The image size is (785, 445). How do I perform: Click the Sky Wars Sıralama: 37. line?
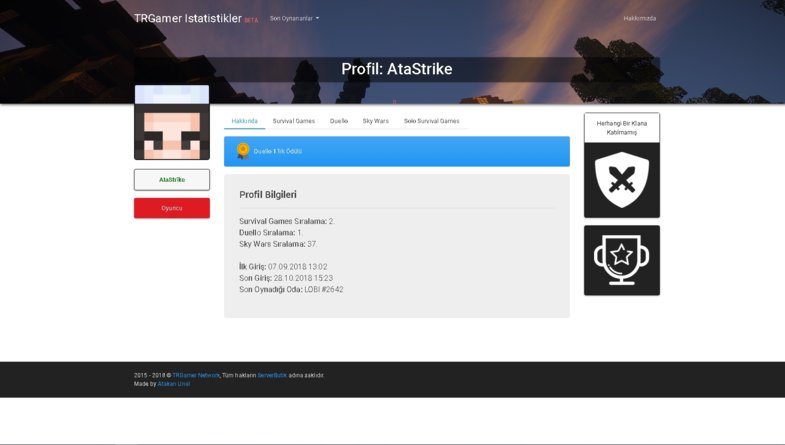tap(278, 244)
